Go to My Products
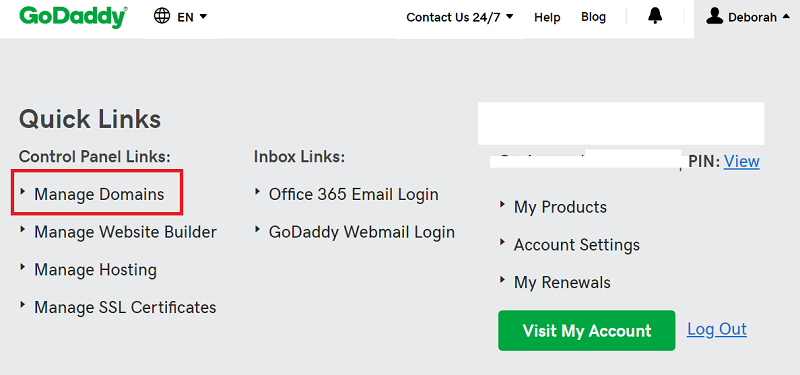The image size is (800, 375). (560, 207)
